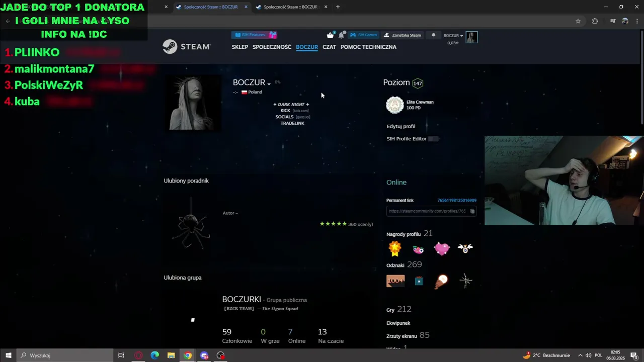Click the drumstick-shaped badge icon

click(x=442, y=281)
